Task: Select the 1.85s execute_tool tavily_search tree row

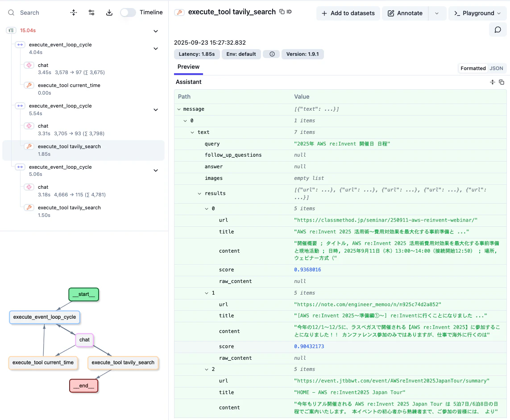Action: point(83,150)
